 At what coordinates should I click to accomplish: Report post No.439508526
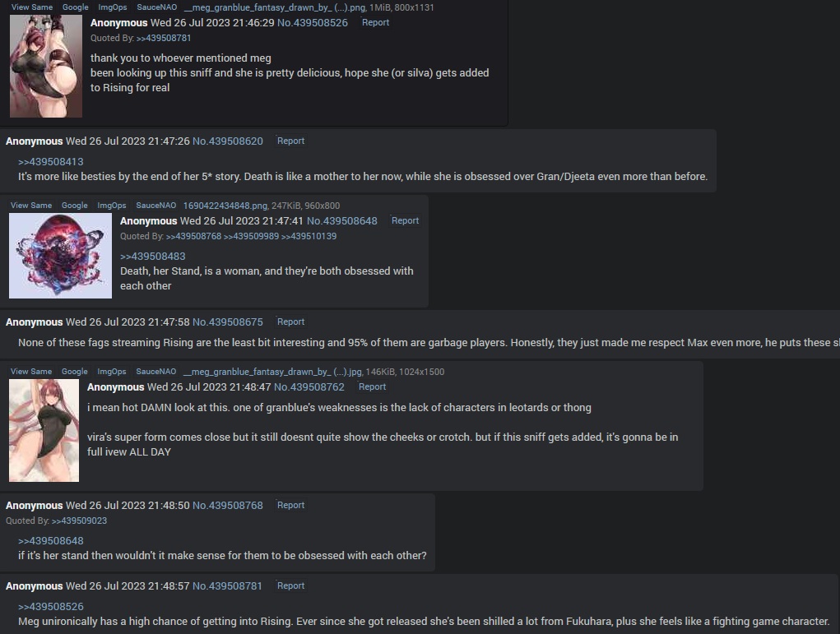click(x=375, y=22)
